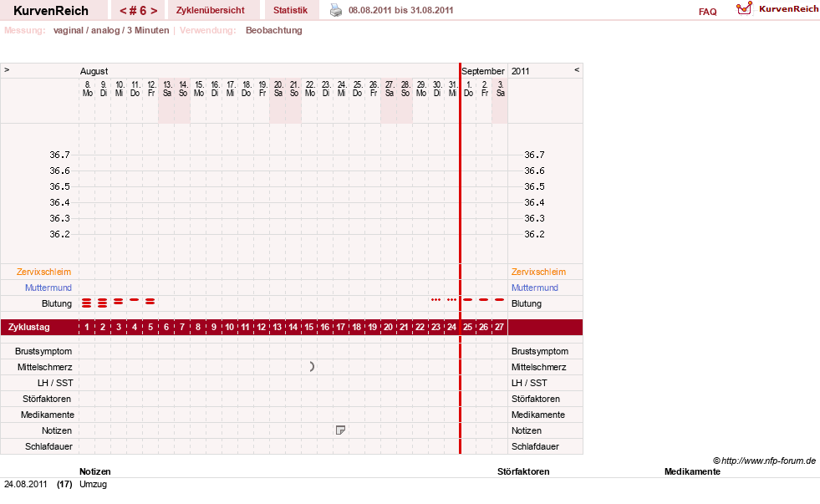Click the left Brustsymptom row label

[x=43, y=351]
